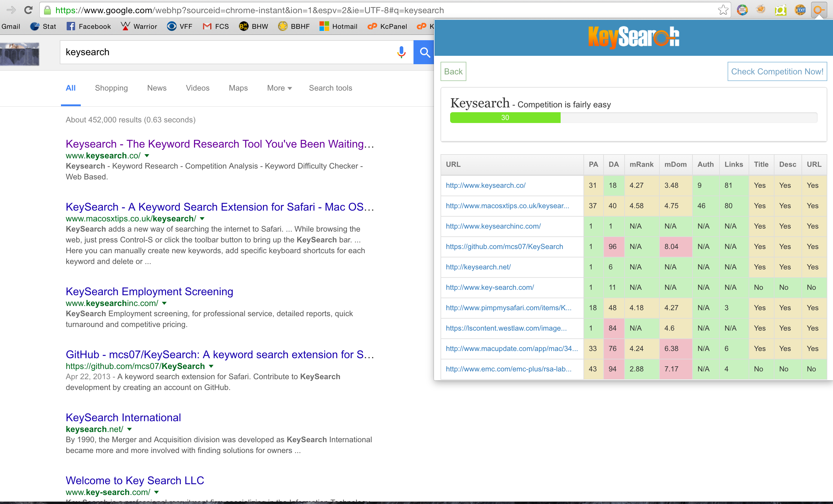Open http://www.key-search.com/ link in table
The height and width of the screenshot is (504, 833).
click(490, 287)
